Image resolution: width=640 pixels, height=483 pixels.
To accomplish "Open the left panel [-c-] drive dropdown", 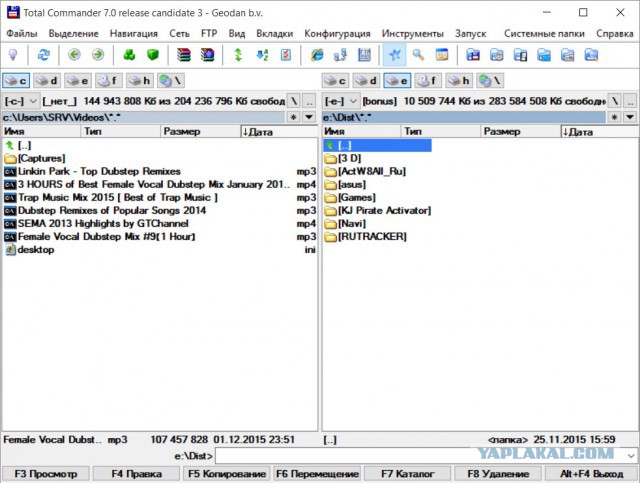I will (21, 100).
